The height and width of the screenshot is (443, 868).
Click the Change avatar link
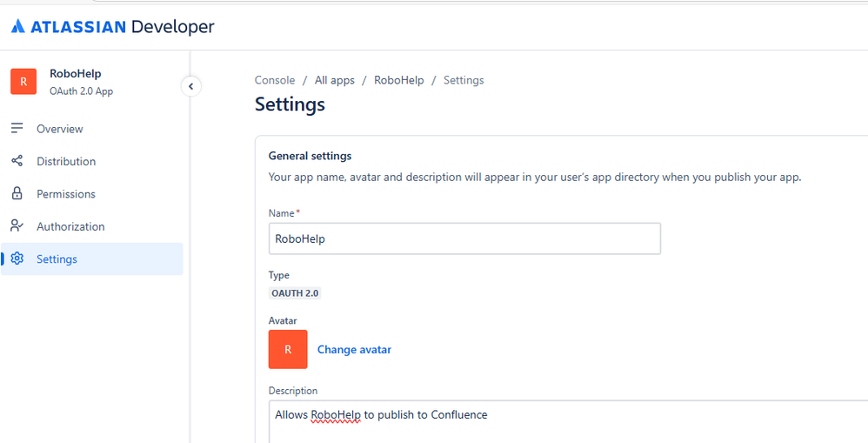(x=354, y=350)
